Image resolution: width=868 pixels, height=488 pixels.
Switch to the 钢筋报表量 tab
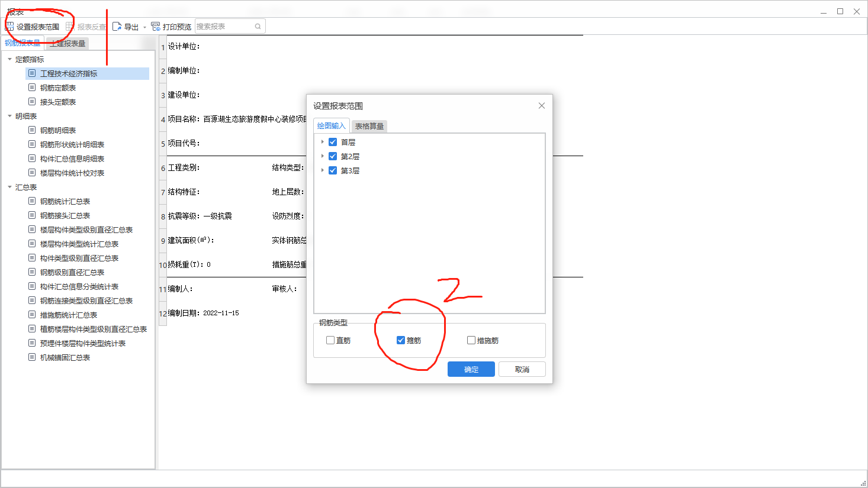pos(22,43)
